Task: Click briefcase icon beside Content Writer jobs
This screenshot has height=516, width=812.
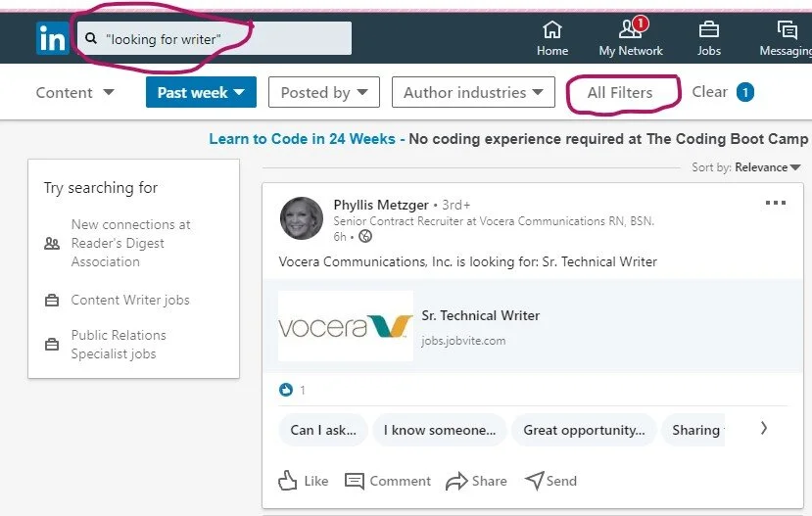Action: 52,301
